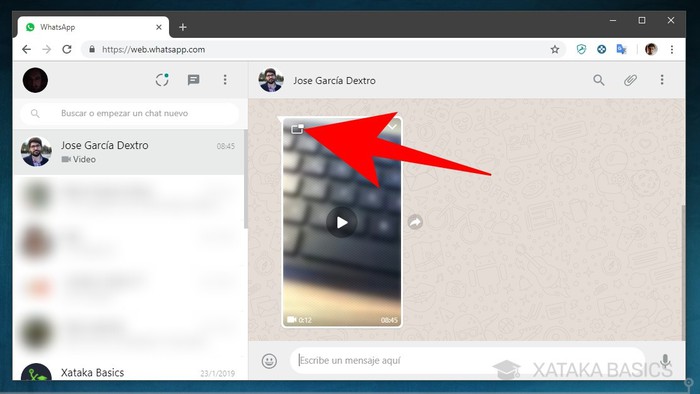Forward the video with the arrow icon
700x394 pixels.
pyautogui.click(x=415, y=222)
